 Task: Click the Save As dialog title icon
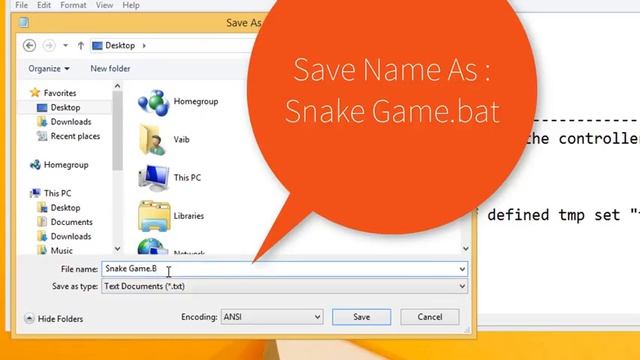coord(24,22)
